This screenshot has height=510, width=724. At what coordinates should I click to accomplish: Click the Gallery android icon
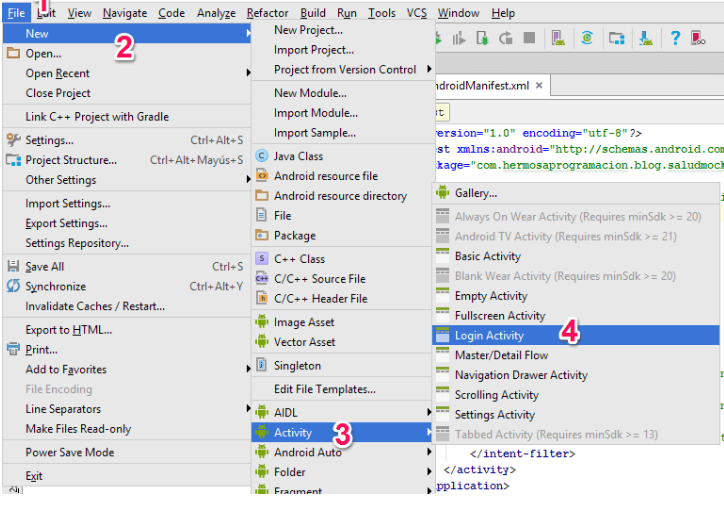[x=442, y=192]
